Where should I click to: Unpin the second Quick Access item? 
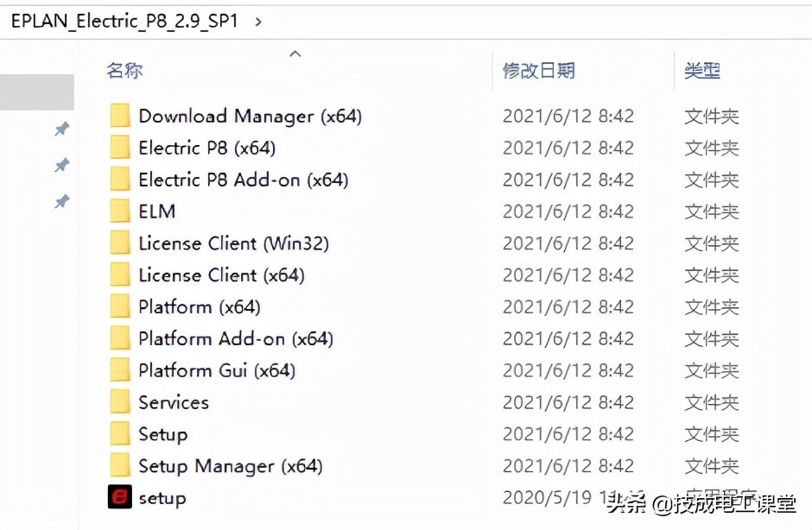tap(60, 165)
